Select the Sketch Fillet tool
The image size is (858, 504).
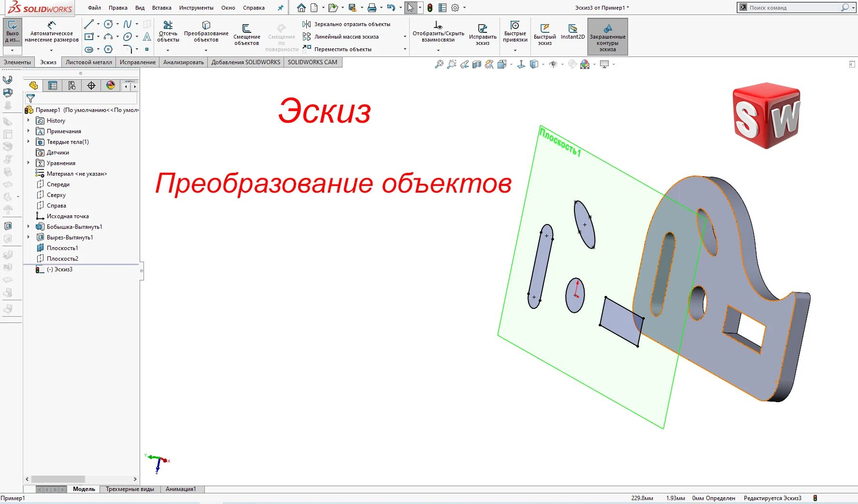point(128,49)
